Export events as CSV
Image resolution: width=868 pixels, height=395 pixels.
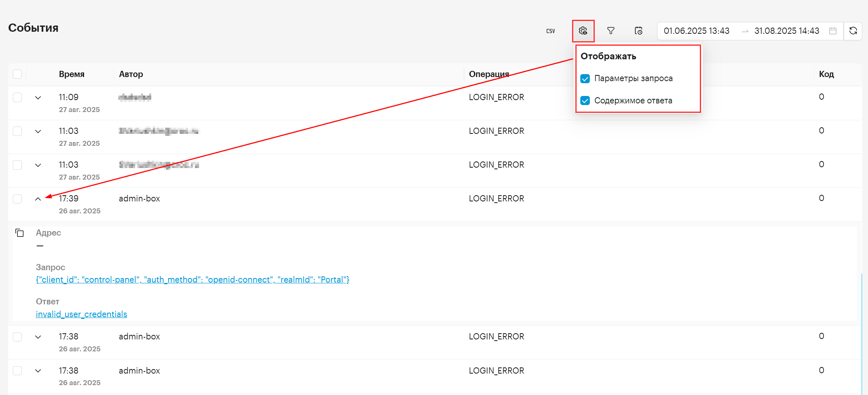[550, 31]
